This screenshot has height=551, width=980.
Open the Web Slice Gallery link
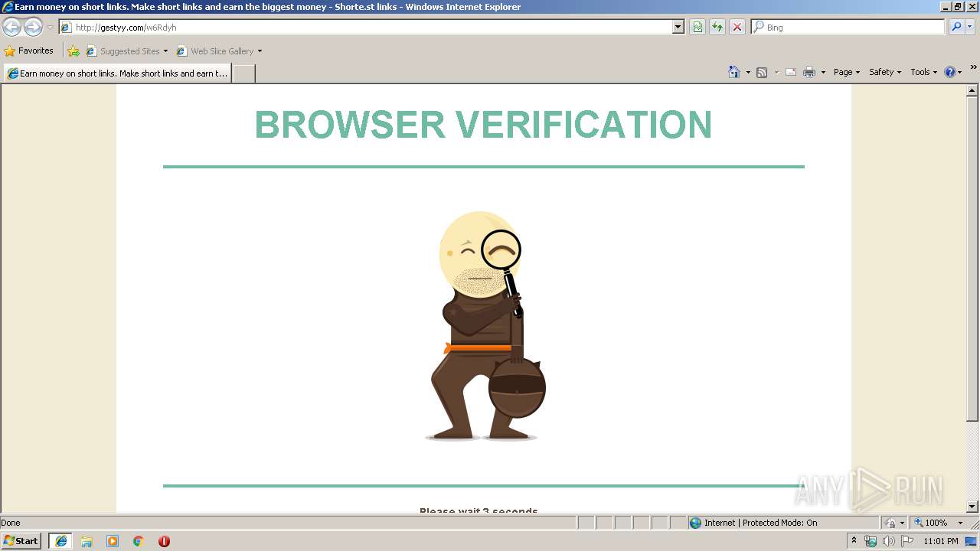[215, 51]
